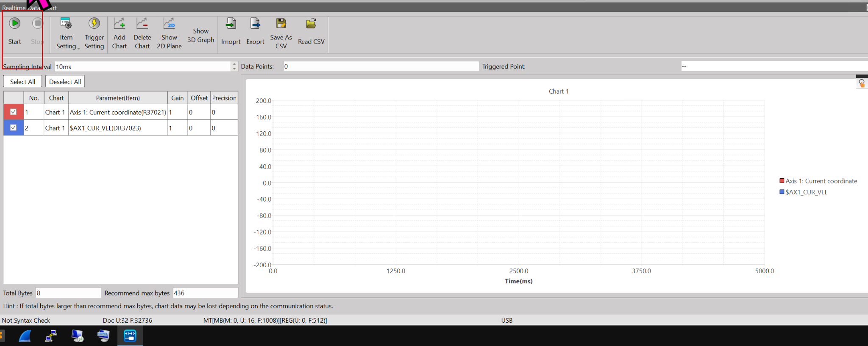Increase Sampling Interval with up arrow

coord(234,64)
